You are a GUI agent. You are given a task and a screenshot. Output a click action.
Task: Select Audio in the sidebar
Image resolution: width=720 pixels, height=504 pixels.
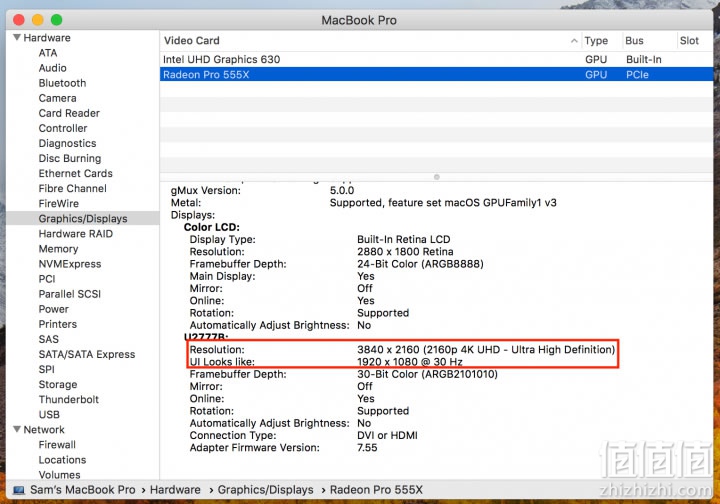tap(52, 68)
